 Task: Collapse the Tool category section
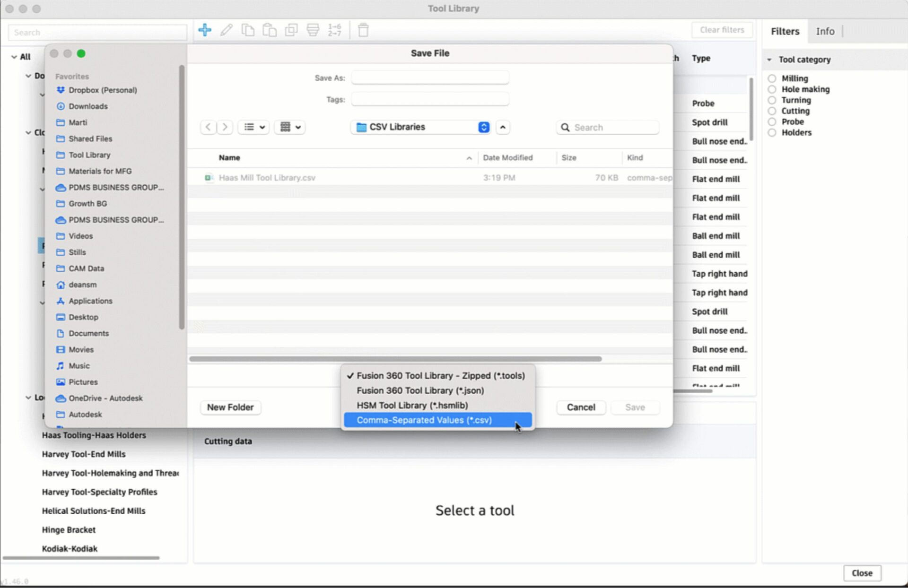point(769,60)
